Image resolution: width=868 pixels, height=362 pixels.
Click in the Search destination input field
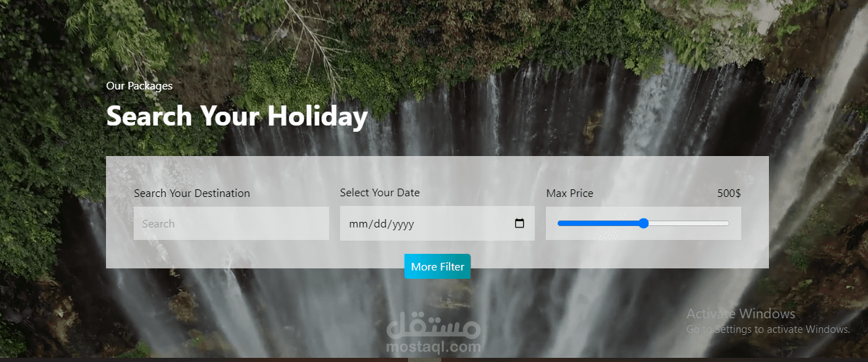point(231,223)
